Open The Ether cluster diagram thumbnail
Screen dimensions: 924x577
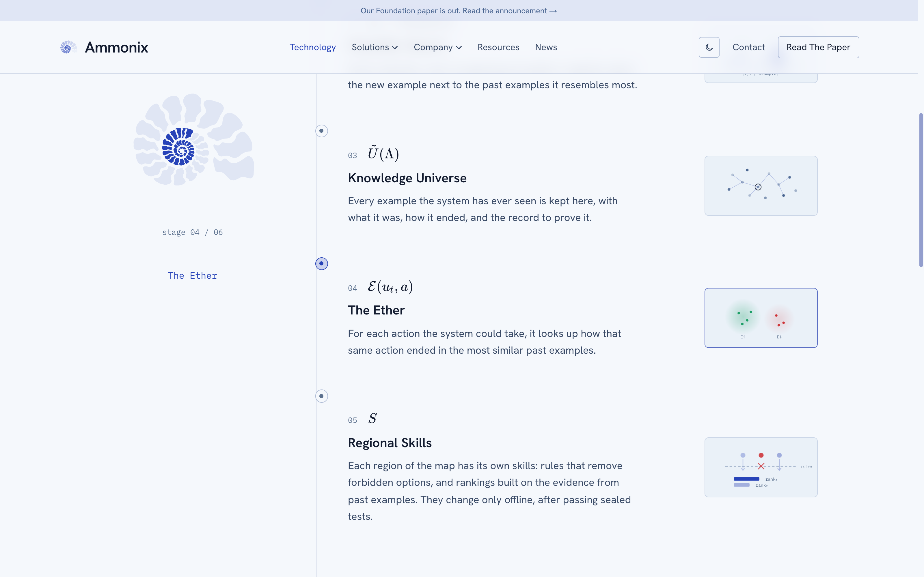click(x=761, y=318)
